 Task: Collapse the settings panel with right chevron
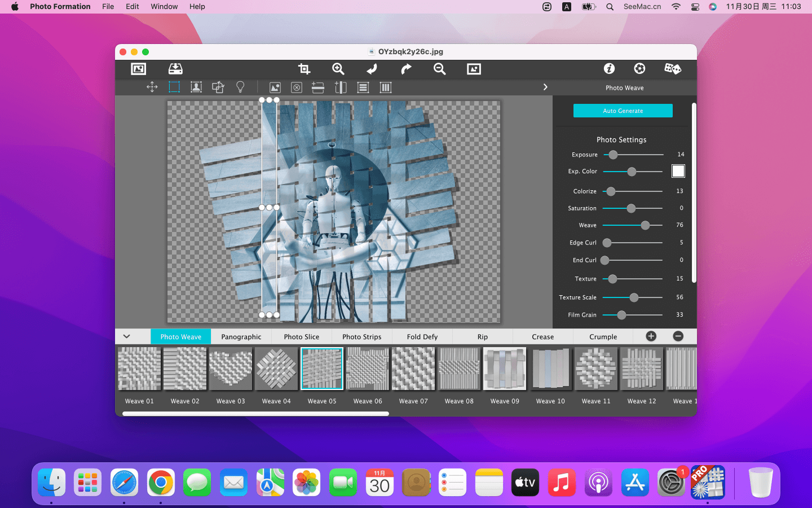(545, 87)
